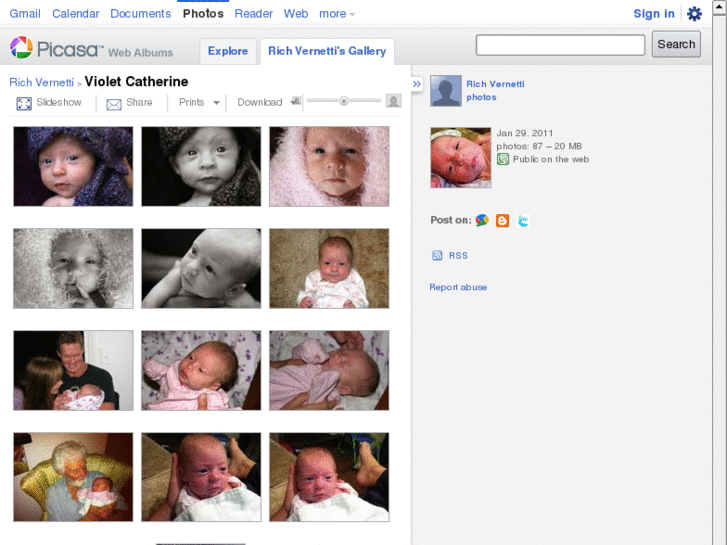Viewport: 727px width, 545px height.
Task: Click the small-thumbnail icon left of slider
Action: (296, 101)
